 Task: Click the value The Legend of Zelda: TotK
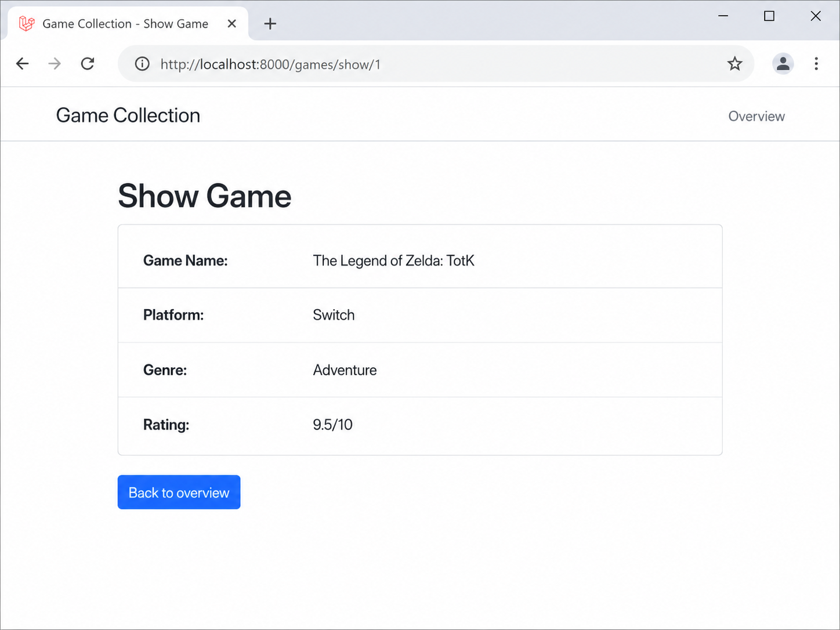[x=393, y=261]
